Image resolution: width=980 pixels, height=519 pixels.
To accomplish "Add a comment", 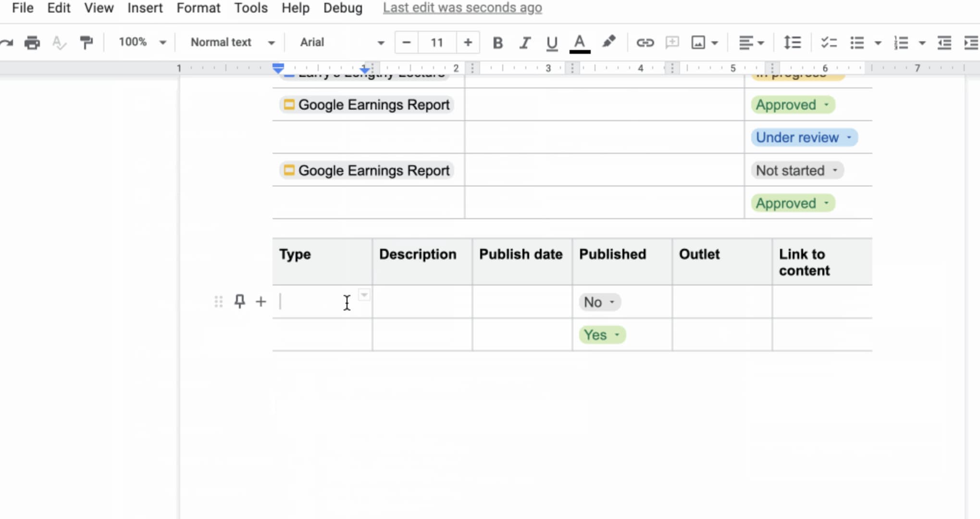I will coord(671,42).
